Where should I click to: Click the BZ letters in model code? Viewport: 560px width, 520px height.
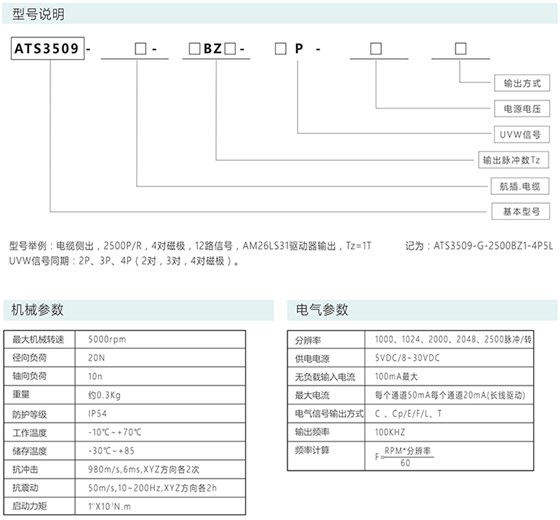pyautogui.click(x=213, y=49)
